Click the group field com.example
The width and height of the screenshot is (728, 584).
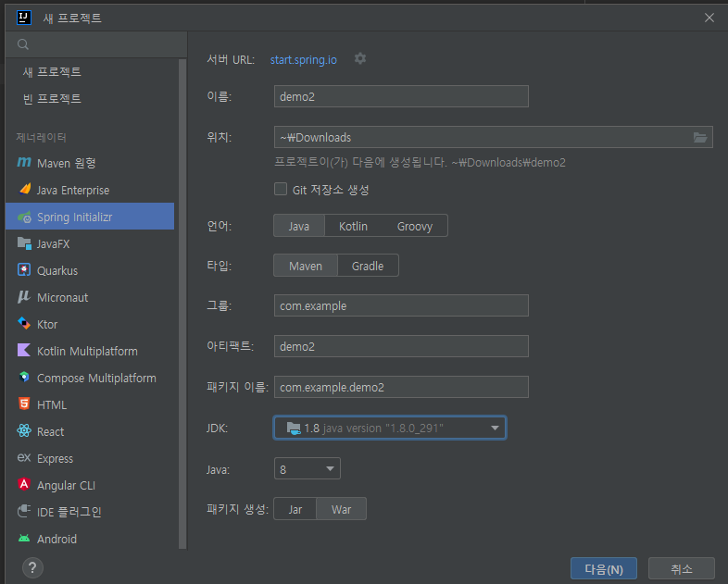[x=401, y=305]
